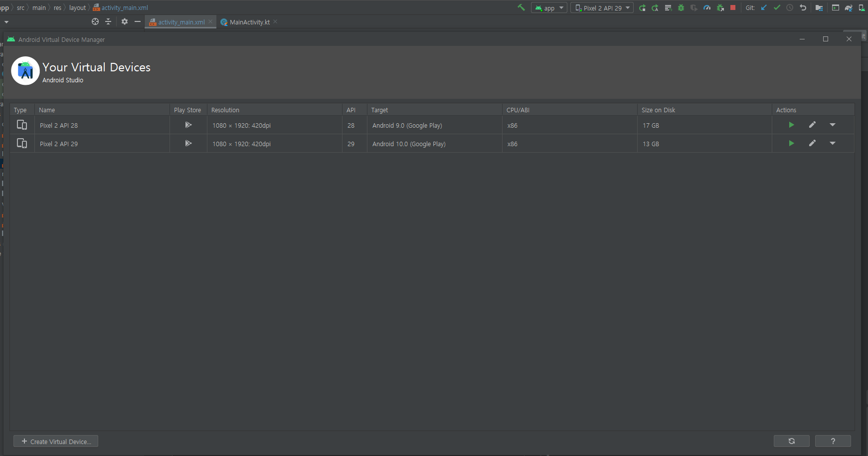The image size is (868, 456).
Task: Sort by the API column header
Action: 354,110
